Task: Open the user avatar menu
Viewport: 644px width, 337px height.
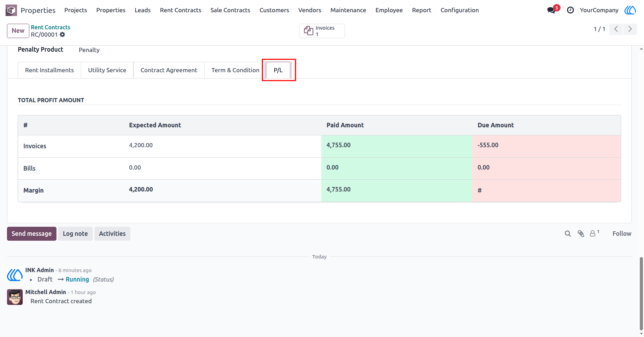Action: [630, 10]
